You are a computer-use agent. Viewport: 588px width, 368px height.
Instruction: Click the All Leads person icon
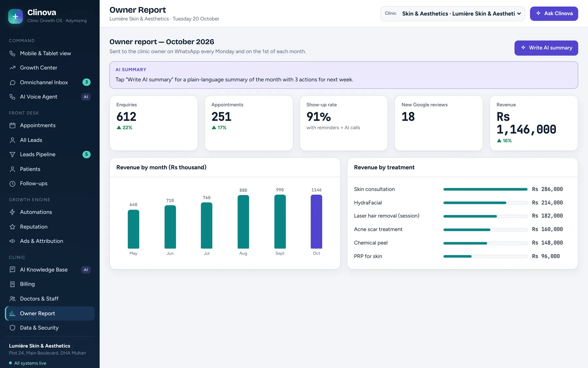[12, 140]
